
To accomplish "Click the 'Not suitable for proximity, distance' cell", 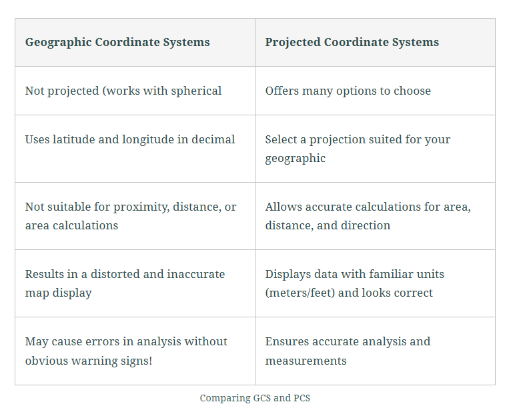I will [131, 207].
